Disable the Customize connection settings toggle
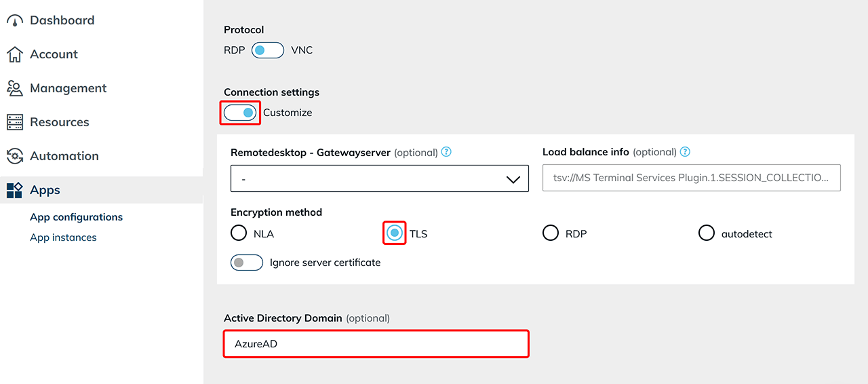 (240, 113)
